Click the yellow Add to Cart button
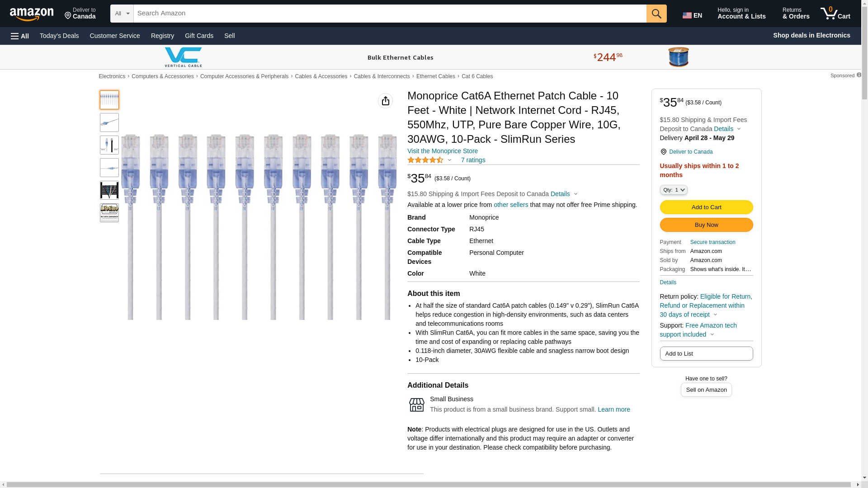The image size is (868, 488). tap(706, 207)
